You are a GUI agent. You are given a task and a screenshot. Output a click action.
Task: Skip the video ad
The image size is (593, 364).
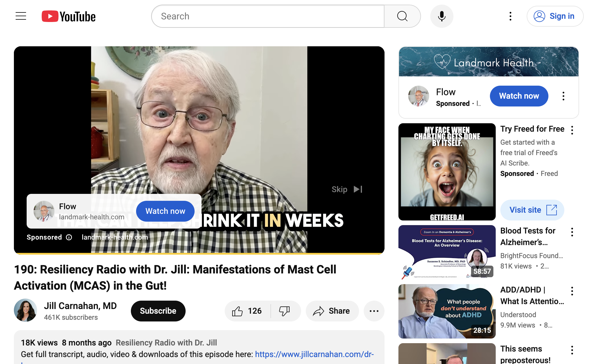(347, 189)
